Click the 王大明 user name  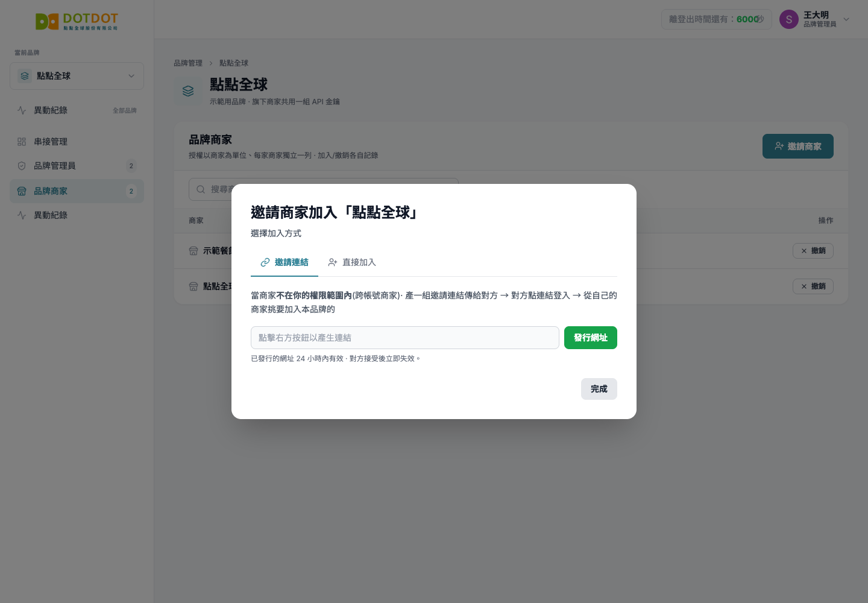click(816, 15)
